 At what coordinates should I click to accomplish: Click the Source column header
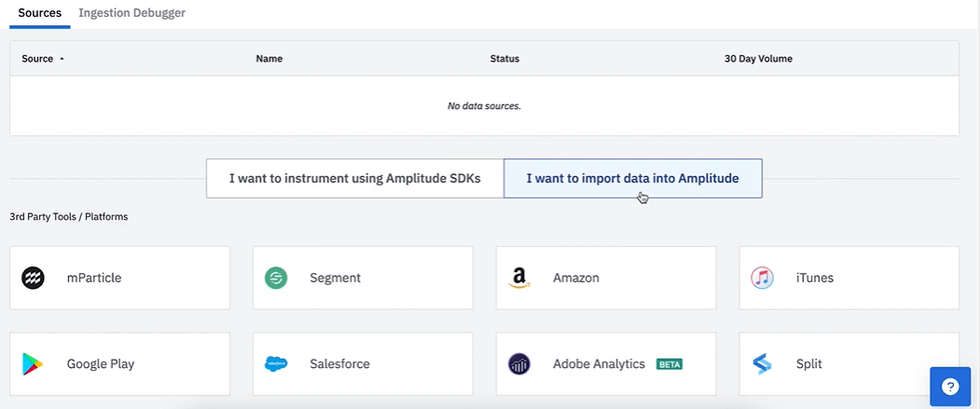coord(37,59)
